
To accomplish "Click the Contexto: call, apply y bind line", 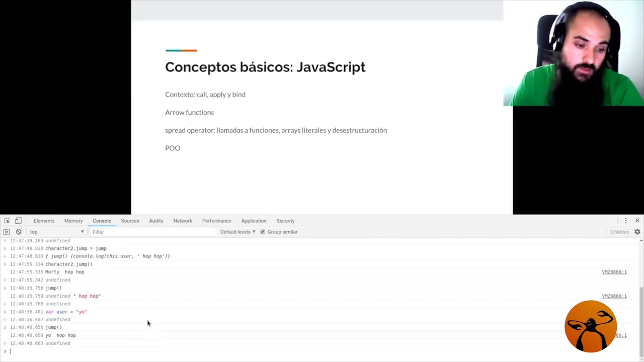I will click(205, 95).
